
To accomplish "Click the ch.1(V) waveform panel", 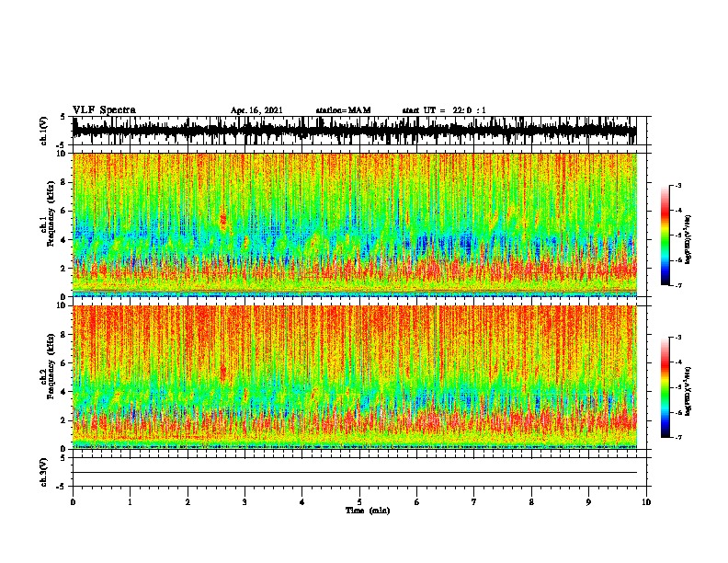I will tap(359, 131).
